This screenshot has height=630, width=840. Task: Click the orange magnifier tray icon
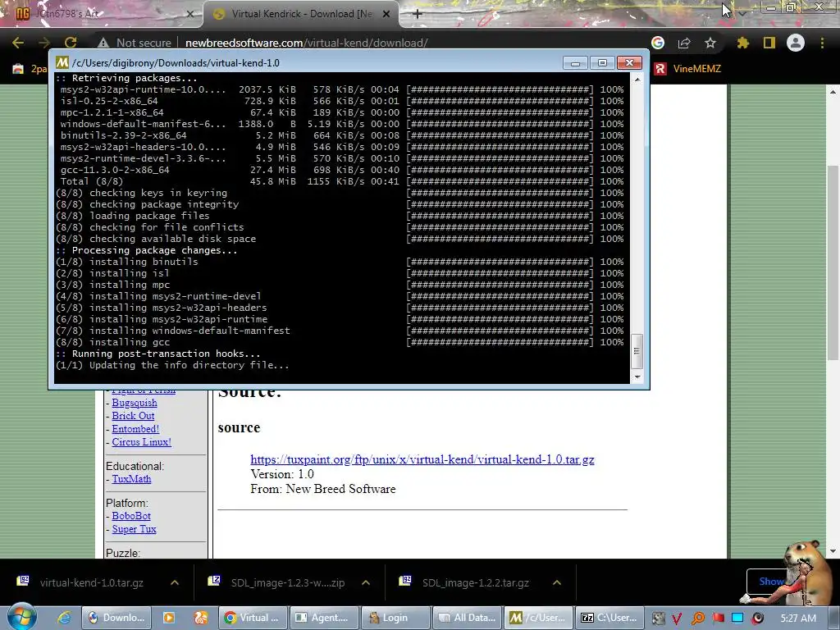point(697,619)
